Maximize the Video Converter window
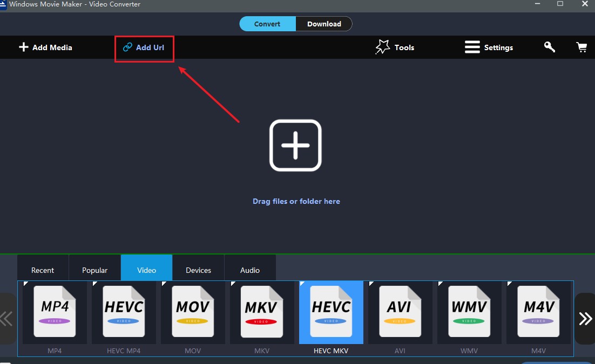Image resolution: width=595 pixels, height=364 pixels. tap(560, 4)
